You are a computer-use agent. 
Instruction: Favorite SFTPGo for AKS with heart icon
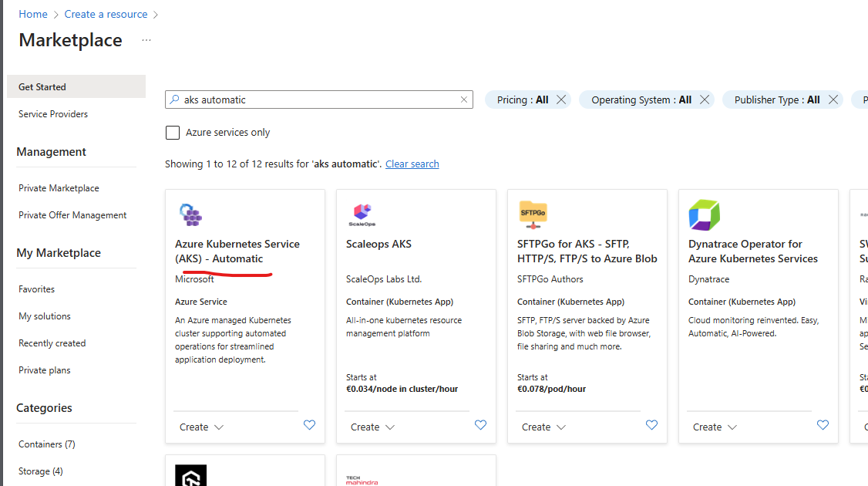tap(651, 425)
